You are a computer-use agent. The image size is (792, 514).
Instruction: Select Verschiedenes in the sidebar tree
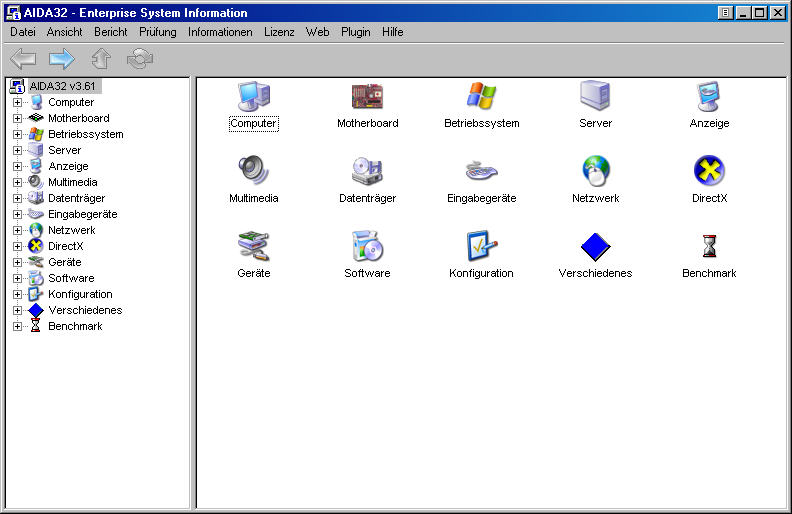84,310
